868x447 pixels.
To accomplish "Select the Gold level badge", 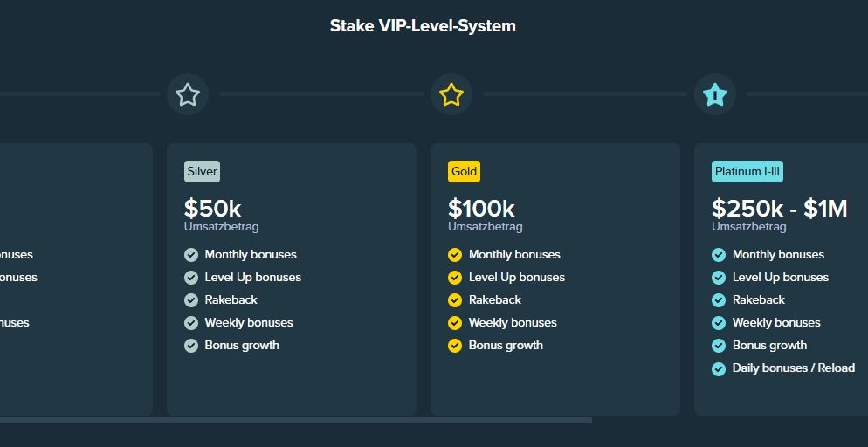I will [465, 171].
